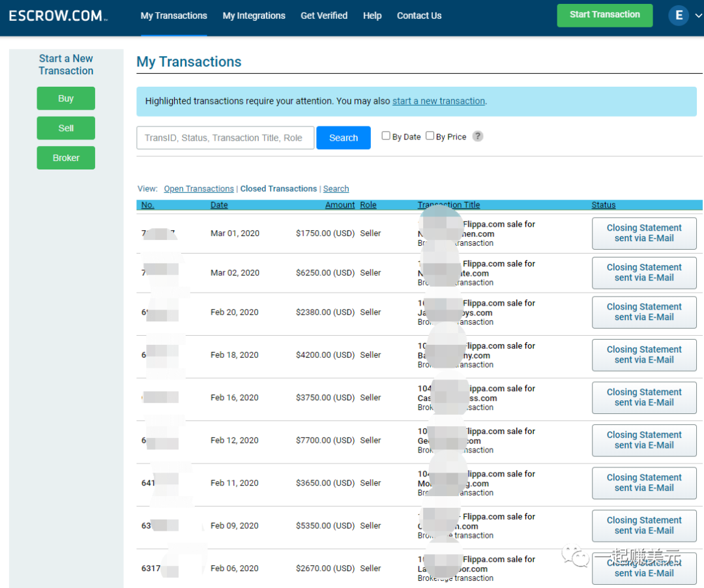This screenshot has height=588, width=704.
Task: Focus the TransID search input field
Action: 226,138
